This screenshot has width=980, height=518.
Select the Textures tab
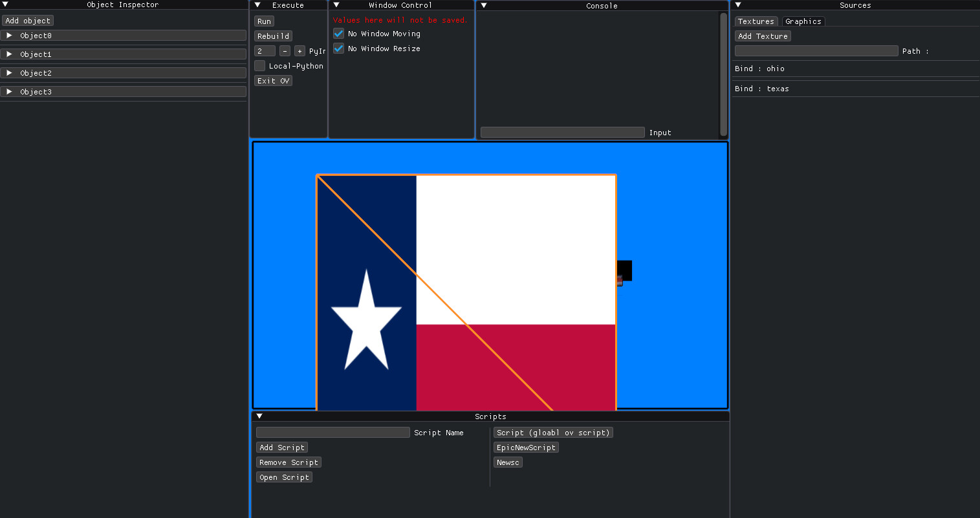coord(756,21)
